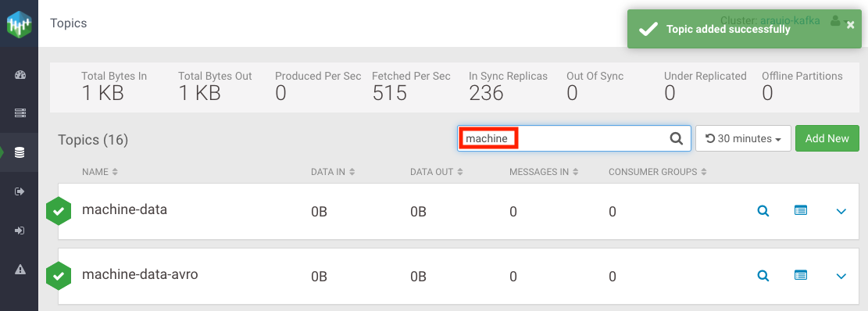
Task: Open the Consumer Groups sidebar icon
Action: [20, 231]
